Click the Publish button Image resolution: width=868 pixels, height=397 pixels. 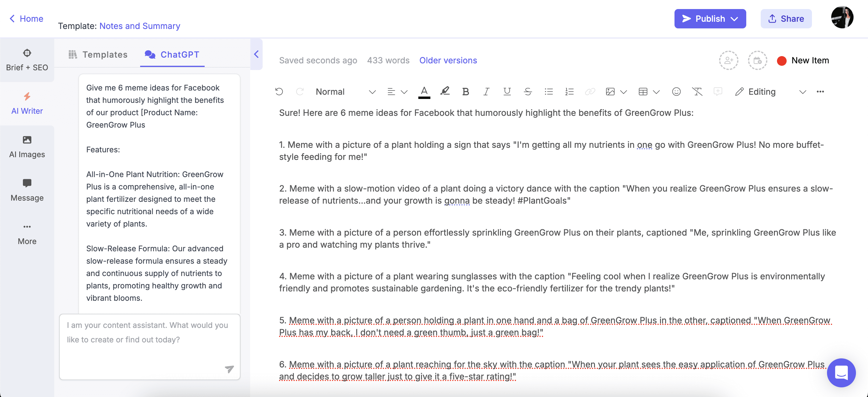710,18
